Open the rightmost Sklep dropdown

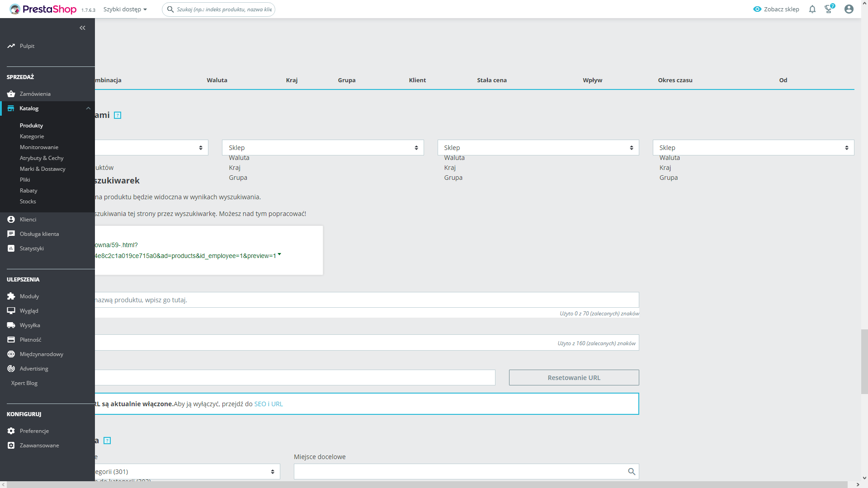(x=753, y=148)
